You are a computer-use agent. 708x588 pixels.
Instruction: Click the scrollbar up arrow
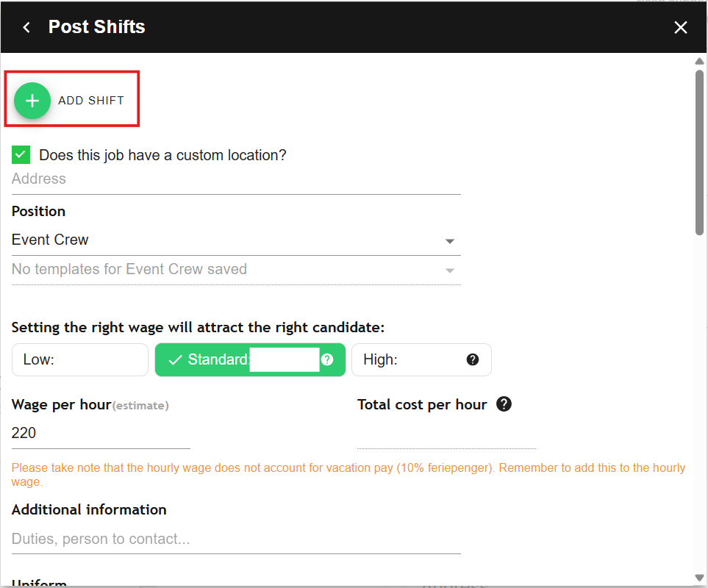point(700,62)
